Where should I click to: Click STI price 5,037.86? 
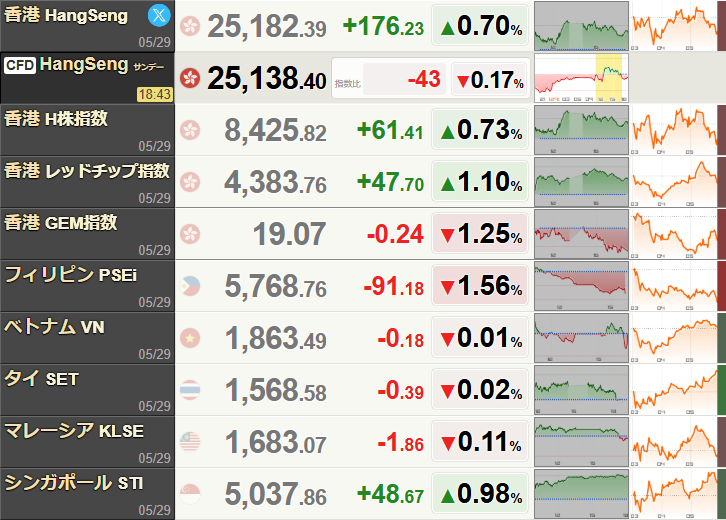(275, 494)
